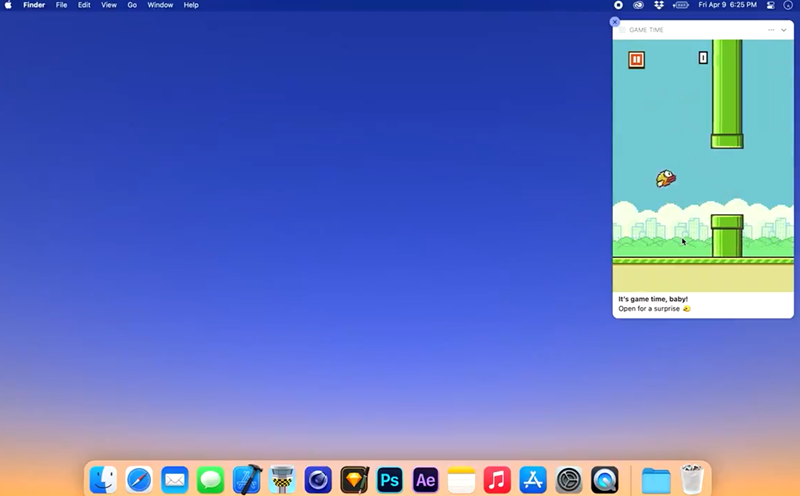800x496 pixels.
Task: Click the Game Time app icon in the header
Action: pos(622,30)
